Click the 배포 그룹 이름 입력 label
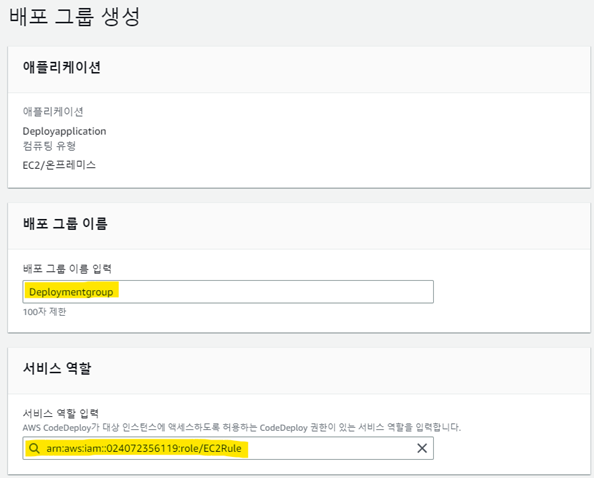Viewport: 594px width, 478px height. 67,269
